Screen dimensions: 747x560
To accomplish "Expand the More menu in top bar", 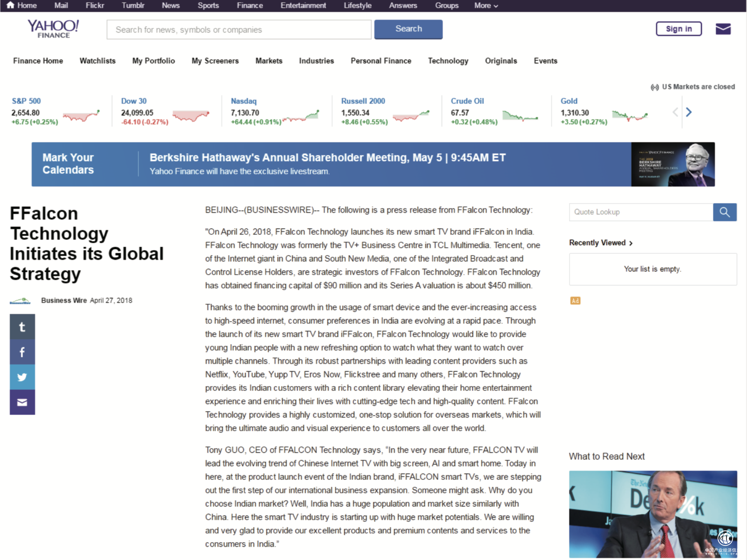I will click(x=486, y=5).
